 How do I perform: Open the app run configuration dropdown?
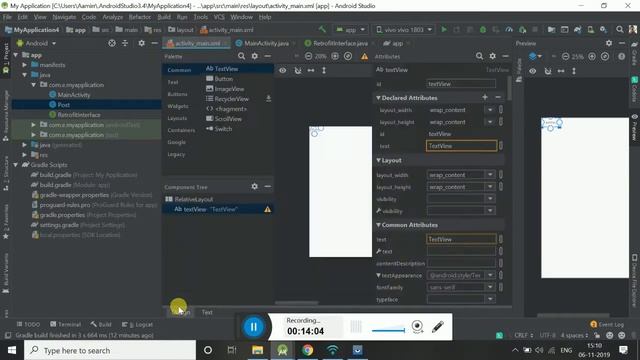click(x=350, y=30)
